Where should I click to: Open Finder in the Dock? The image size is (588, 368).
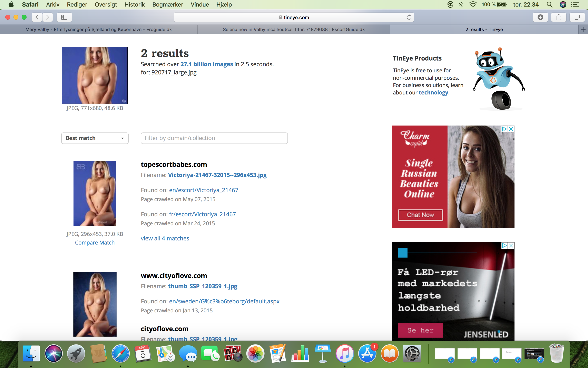[x=31, y=353]
